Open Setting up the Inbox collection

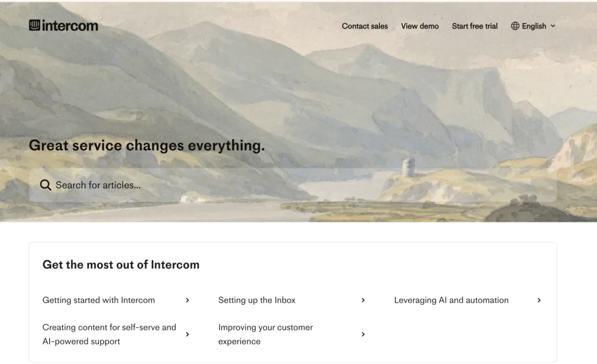point(257,300)
